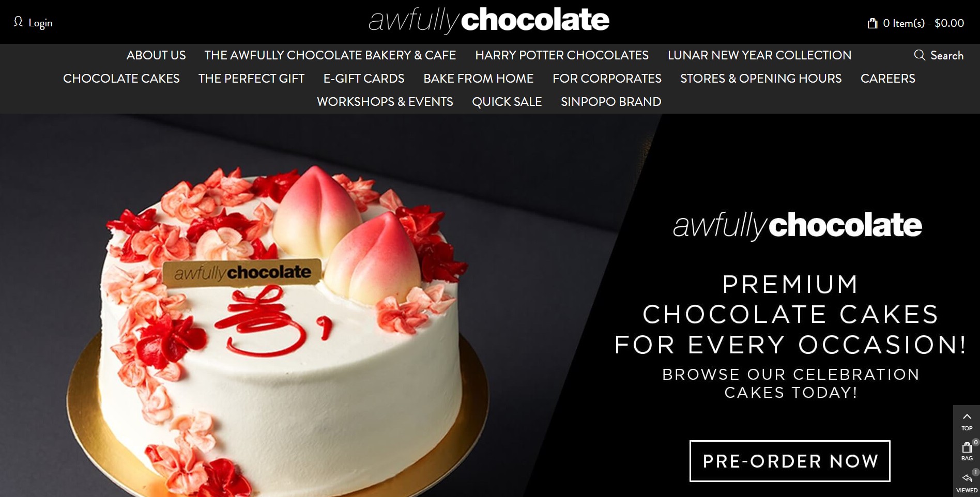Go to LUNAR NEW YEAR COLLECTION
Viewport: 980px width, 497px height.
[x=759, y=55]
